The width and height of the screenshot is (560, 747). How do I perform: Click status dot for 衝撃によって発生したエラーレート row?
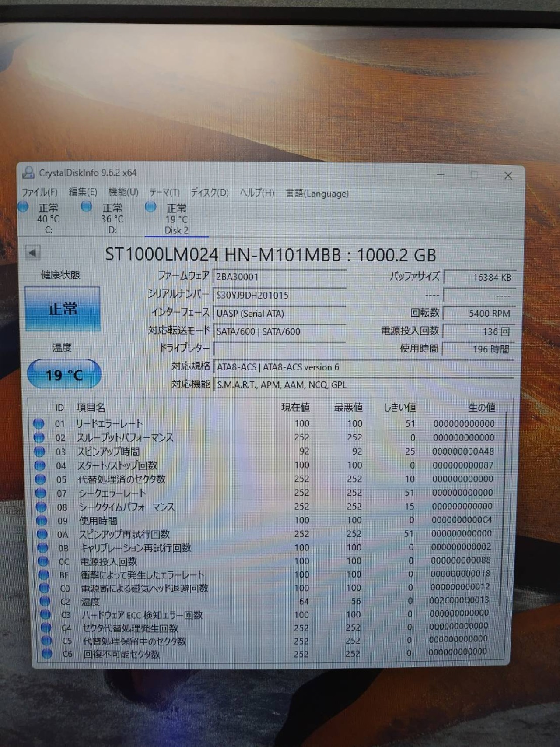point(44,574)
